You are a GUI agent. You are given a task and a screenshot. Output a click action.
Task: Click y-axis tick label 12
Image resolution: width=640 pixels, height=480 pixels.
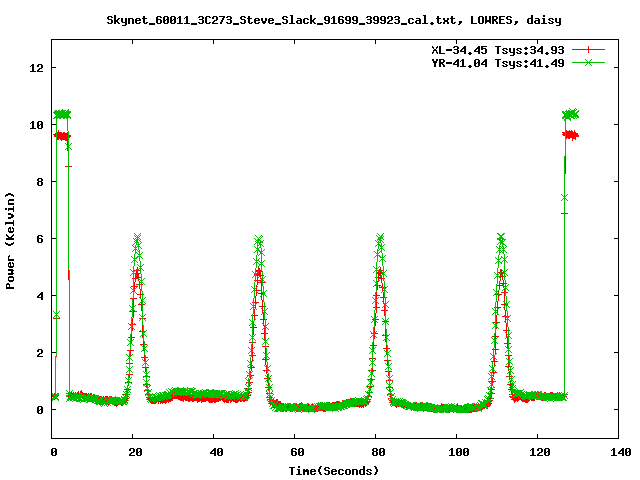[x=36, y=68]
